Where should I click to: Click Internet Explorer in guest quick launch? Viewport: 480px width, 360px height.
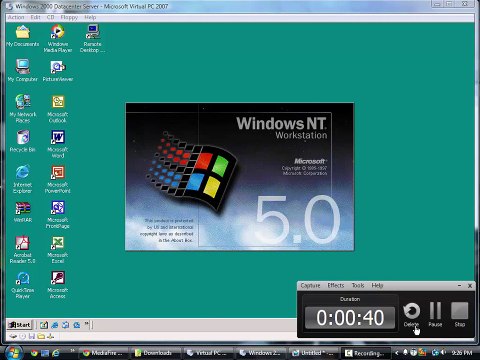(55, 325)
